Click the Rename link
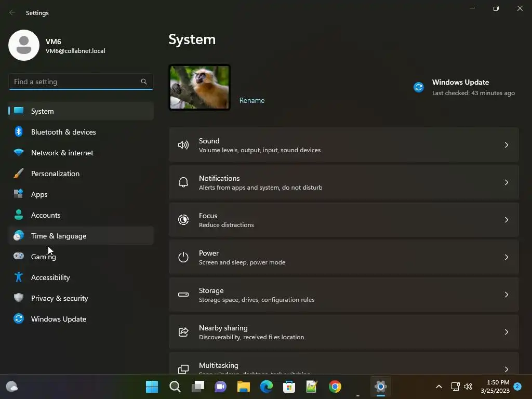The image size is (532, 399). click(252, 100)
